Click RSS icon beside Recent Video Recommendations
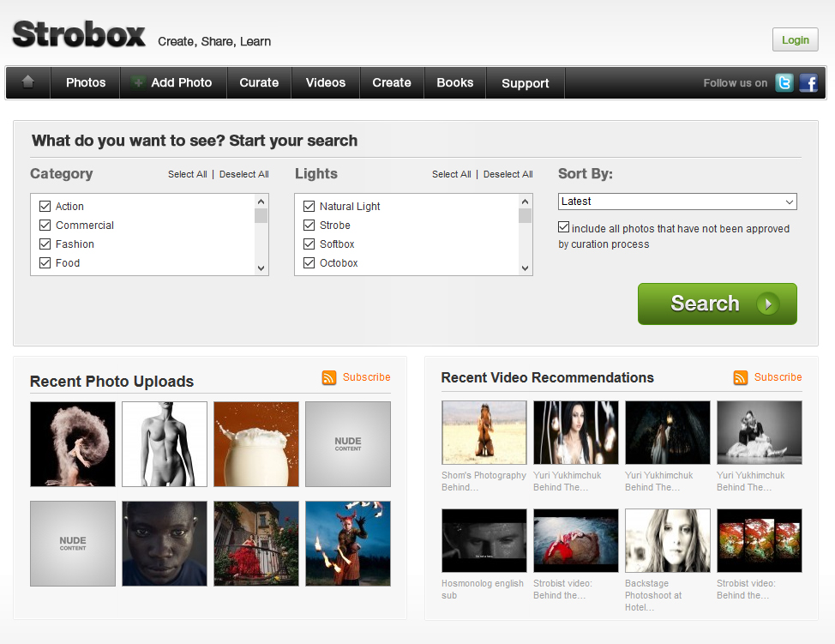The image size is (835, 644). [x=741, y=377]
